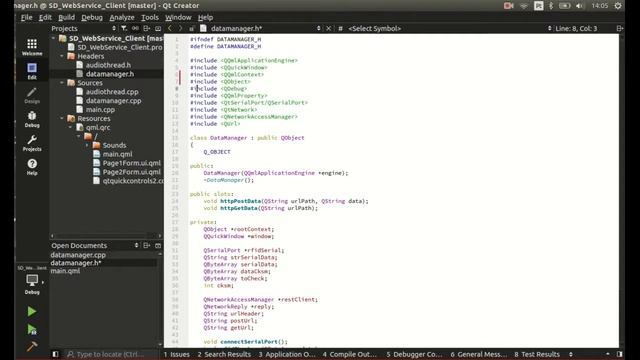This screenshot has width=640, height=360.
Task: Open the volume indicator in top bar
Action: point(580,6)
